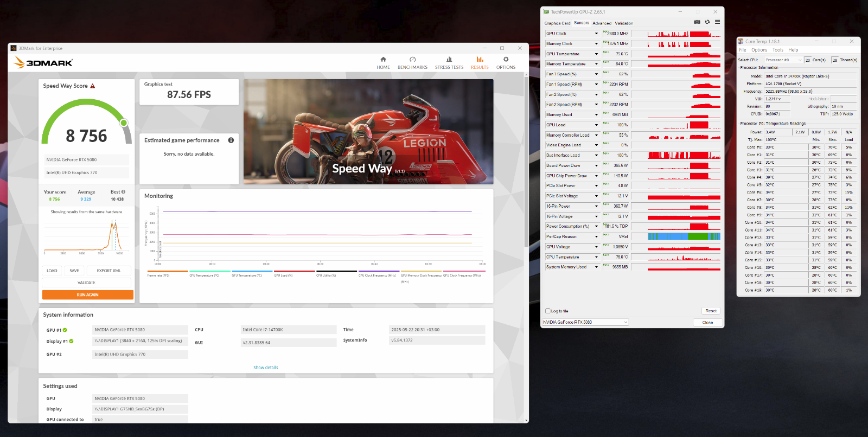Open the GPU selector dropdown showing RTX 5080

pyautogui.click(x=585, y=322)
